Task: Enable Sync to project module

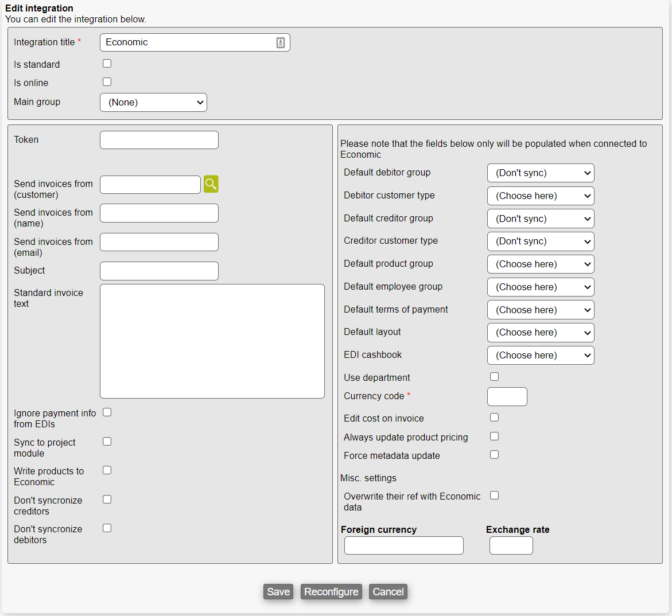Action: coord(107,442)
